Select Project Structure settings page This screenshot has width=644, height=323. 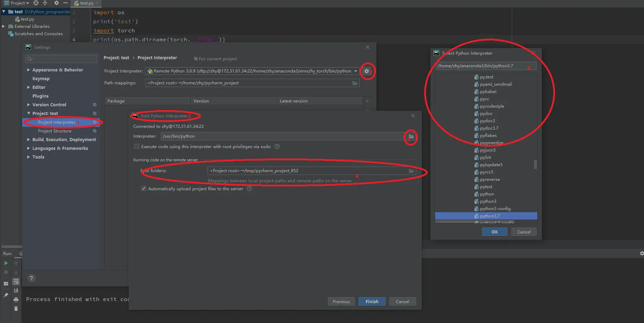pyautogui.click(x=55, y=131)
